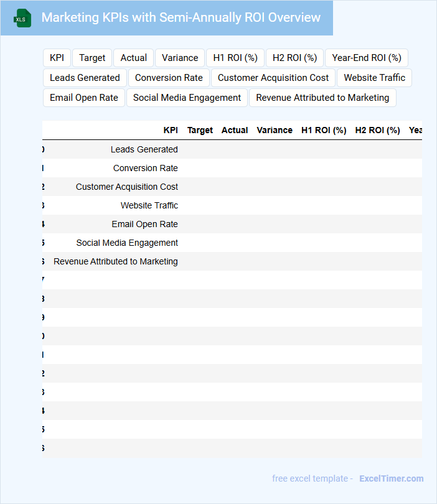Select the Variance tag button
The image size is (437, 504).
[180, 58]
